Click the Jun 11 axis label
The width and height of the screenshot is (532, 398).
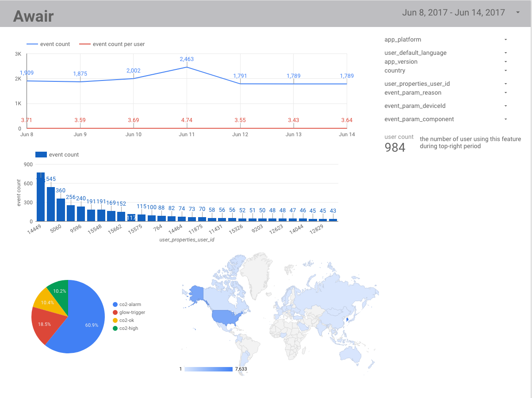pyautogui.click(x=187, y=134)
